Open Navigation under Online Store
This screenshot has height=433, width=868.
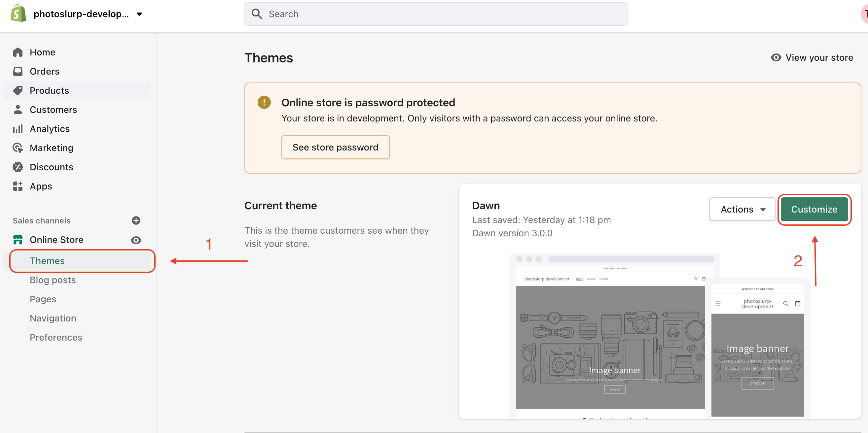[x=53, y=318]
